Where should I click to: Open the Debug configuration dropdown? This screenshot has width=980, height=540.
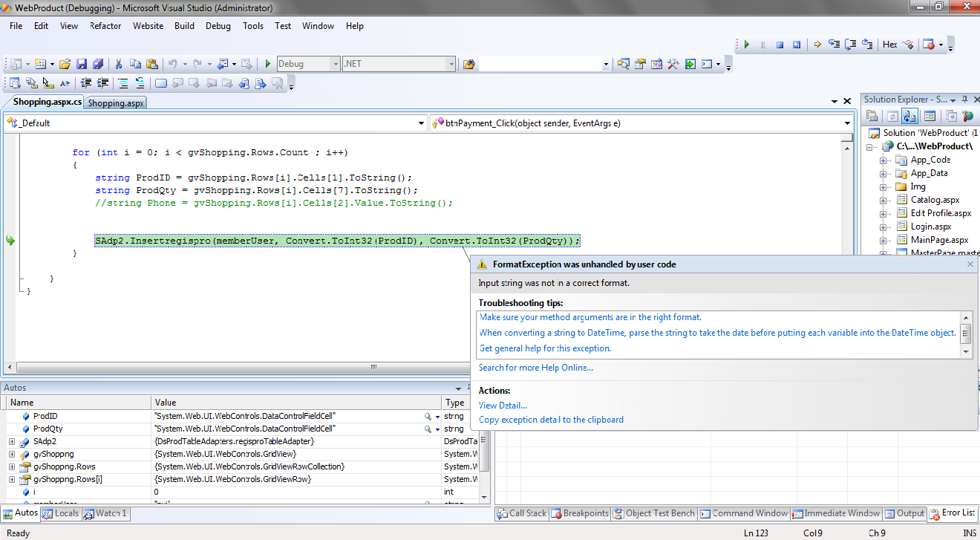335,64
